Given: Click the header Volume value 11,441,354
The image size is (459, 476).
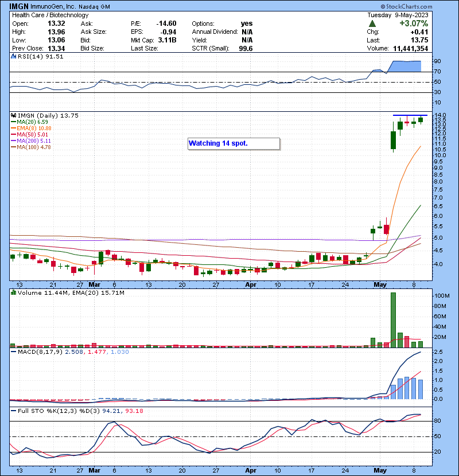Looking at the screenshot, I should 410,49.
